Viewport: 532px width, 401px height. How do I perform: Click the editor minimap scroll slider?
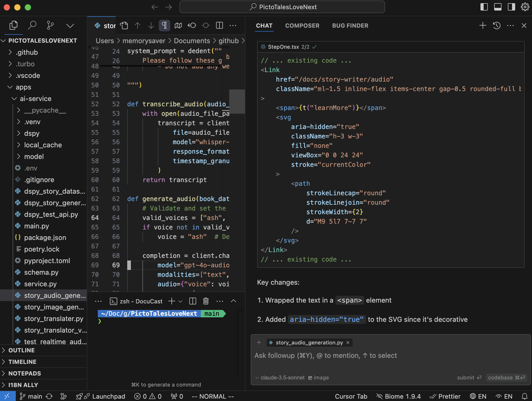(x=237, y=102)
